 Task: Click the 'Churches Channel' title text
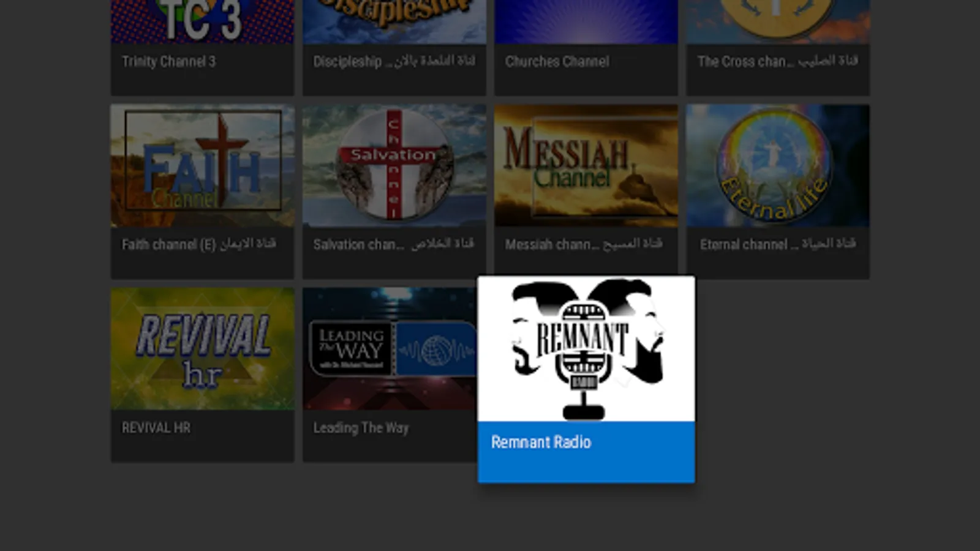tap(557, 61)
